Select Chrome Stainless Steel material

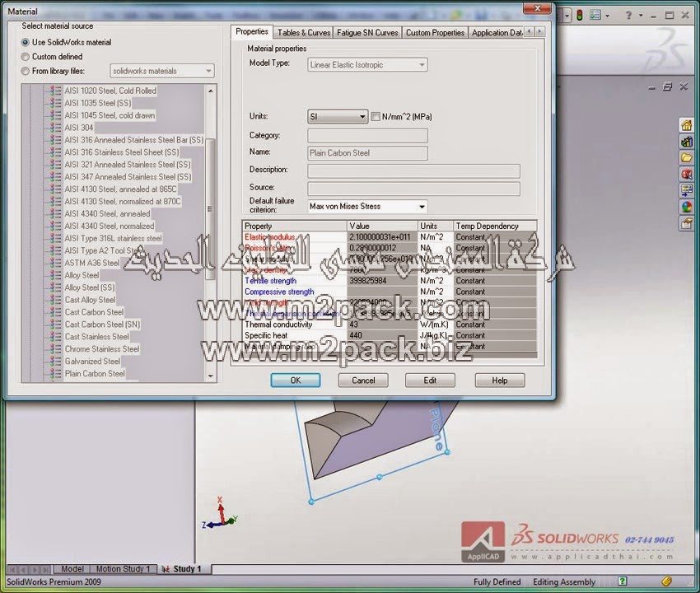coord(102,349)
